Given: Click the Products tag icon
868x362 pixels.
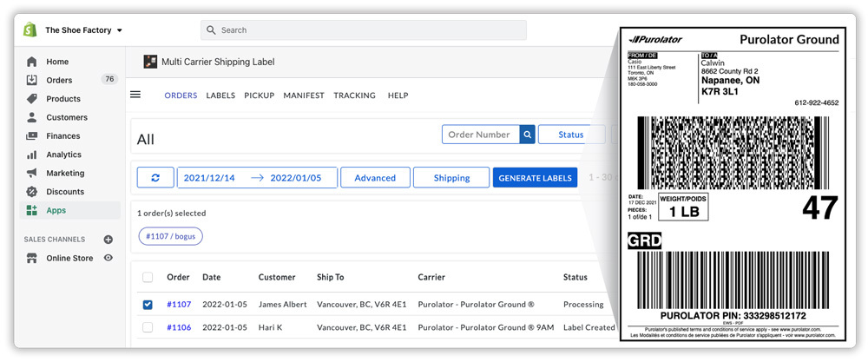Looking at the screenshot, I should pyautogui.click(x=31, y=98).
